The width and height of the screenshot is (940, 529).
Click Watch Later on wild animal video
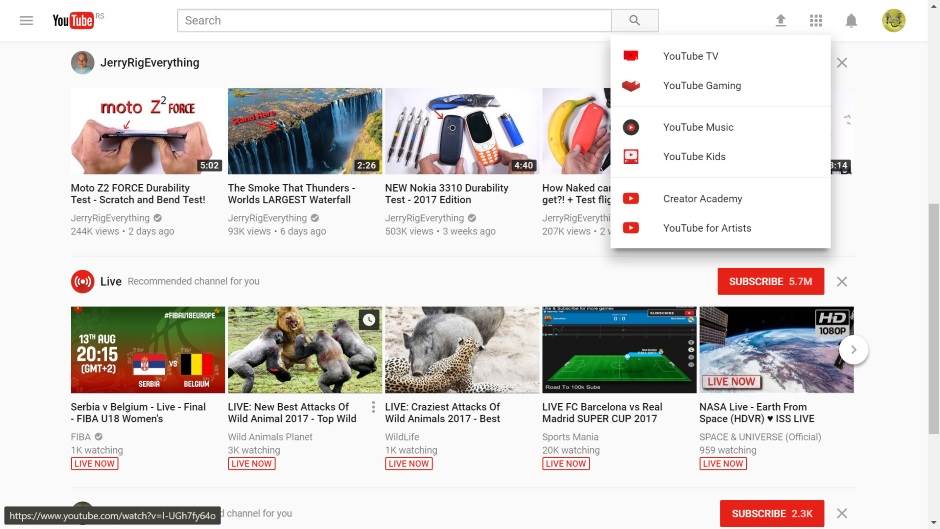(369, 320)
